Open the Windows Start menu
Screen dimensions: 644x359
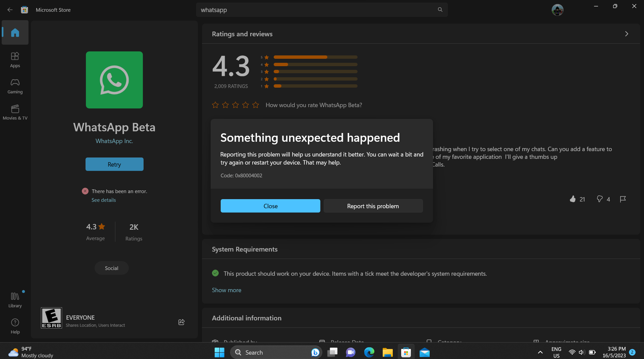pyautogui.click(x=219, y=352)
